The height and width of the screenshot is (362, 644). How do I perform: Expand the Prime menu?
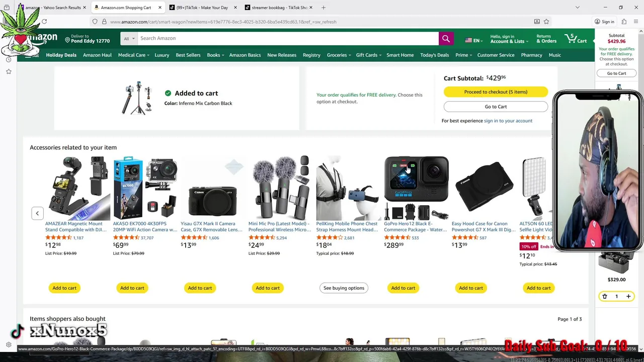[x=463, y=55]
